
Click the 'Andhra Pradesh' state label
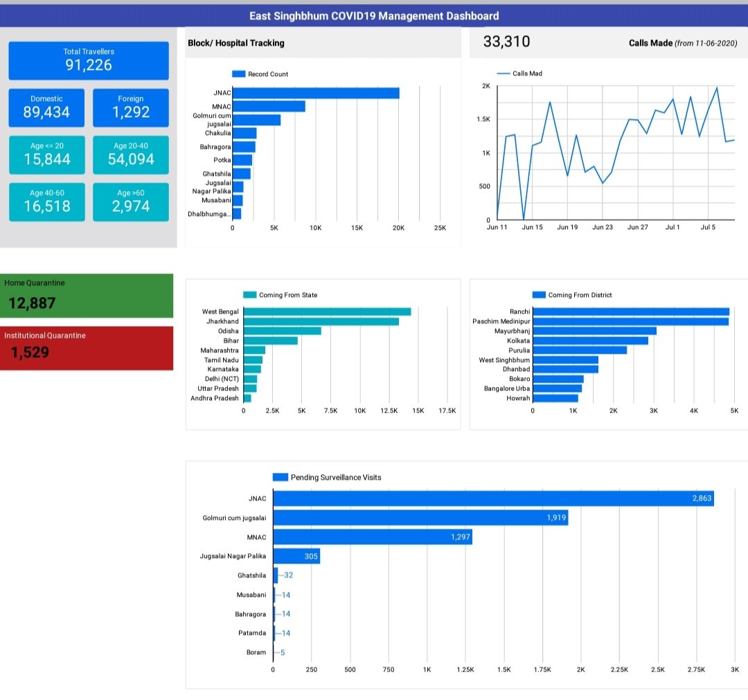coord(215,398)
